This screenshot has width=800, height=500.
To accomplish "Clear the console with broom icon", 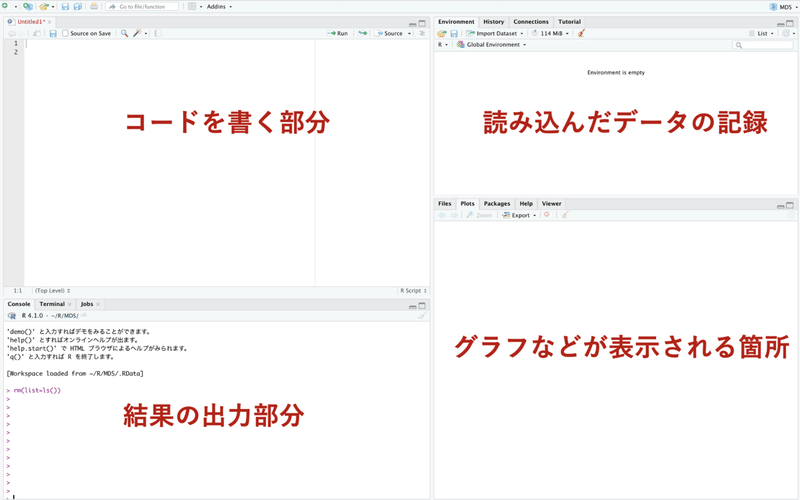I will (x=421, y=316).
